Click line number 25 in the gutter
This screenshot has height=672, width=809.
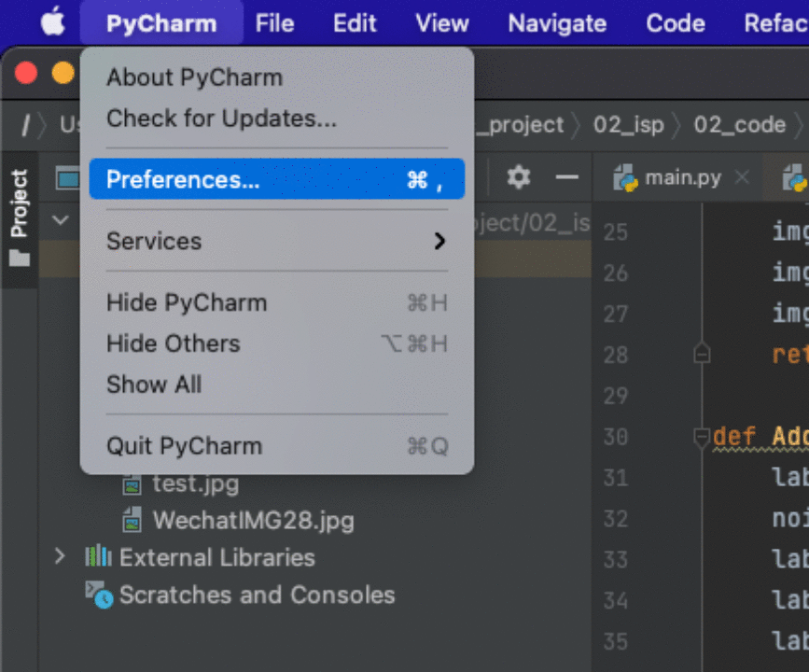coord(616,232)
